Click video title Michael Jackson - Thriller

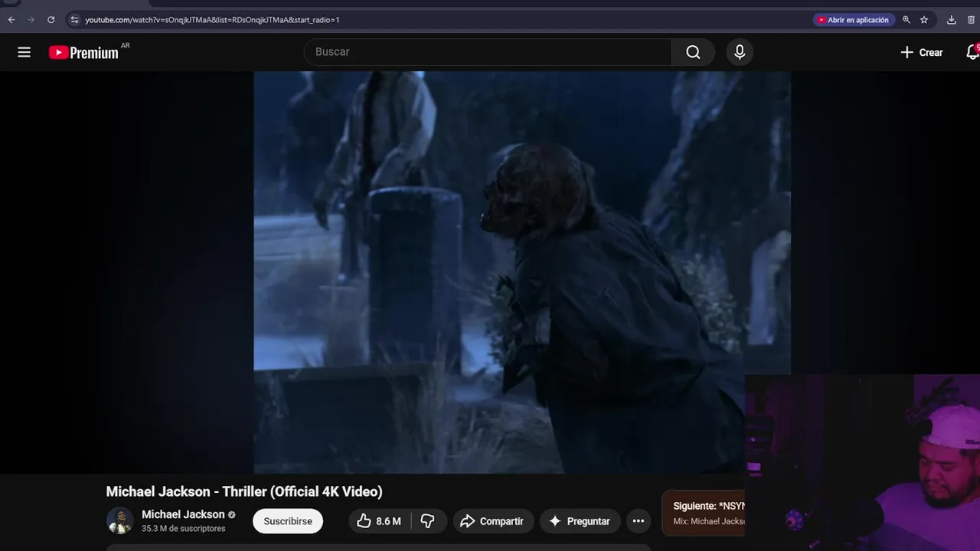pos(244,491)
